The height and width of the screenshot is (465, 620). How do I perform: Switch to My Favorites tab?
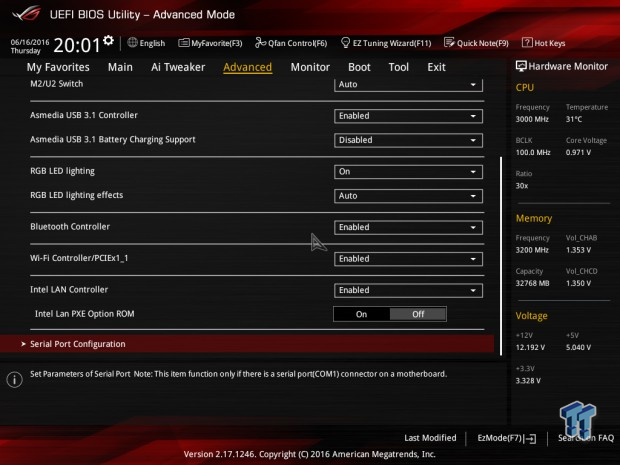pos(58,67)
